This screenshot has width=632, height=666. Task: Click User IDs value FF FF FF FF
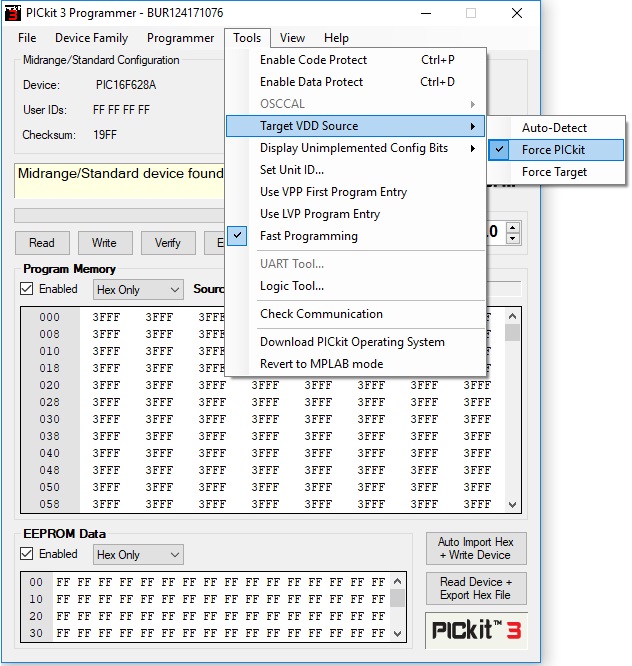pyautogui.click(x=121, y=110)
